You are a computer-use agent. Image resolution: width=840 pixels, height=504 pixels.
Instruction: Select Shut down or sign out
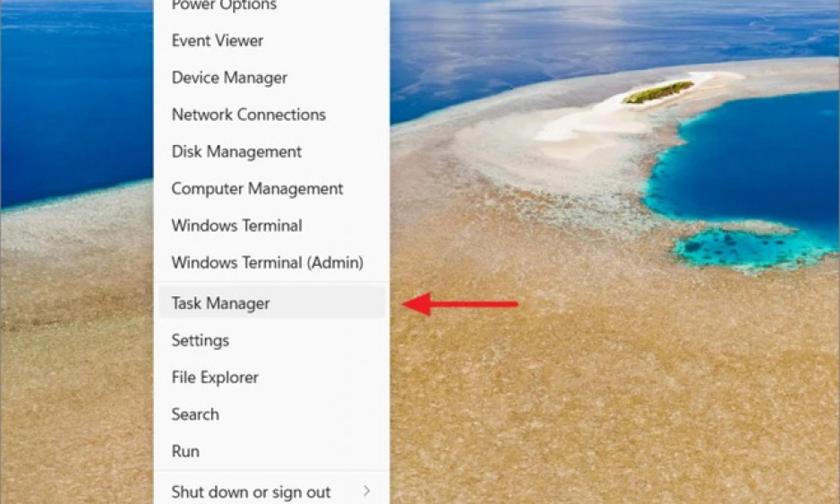pos(271,491)
